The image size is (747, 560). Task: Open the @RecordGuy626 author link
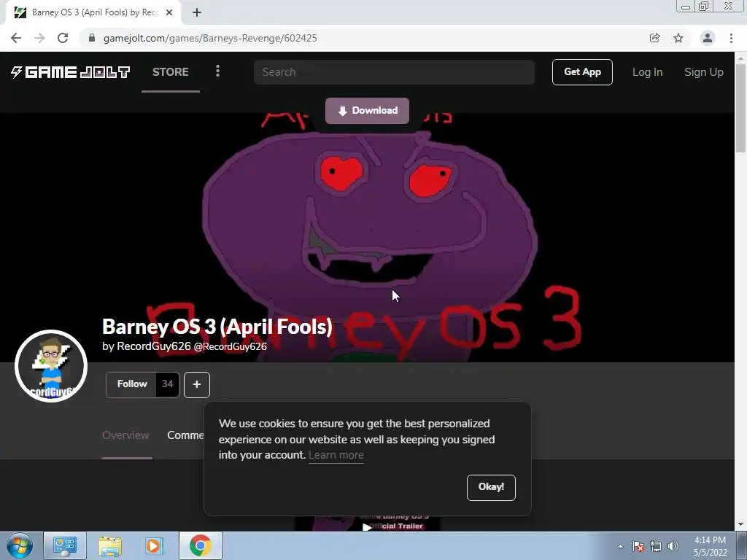(230, 346)
